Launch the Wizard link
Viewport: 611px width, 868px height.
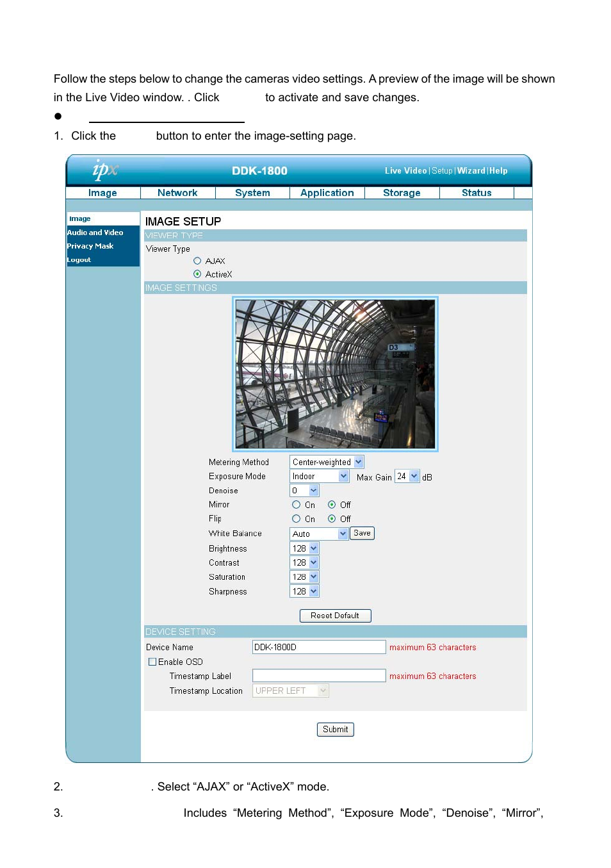(471, 171)
